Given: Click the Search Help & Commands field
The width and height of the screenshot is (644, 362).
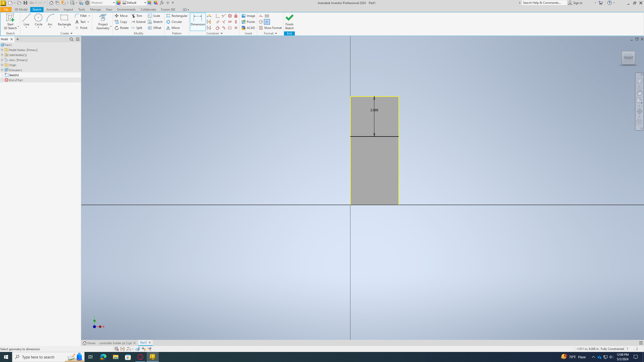Looking at the screenshot, I should [544, 3].
